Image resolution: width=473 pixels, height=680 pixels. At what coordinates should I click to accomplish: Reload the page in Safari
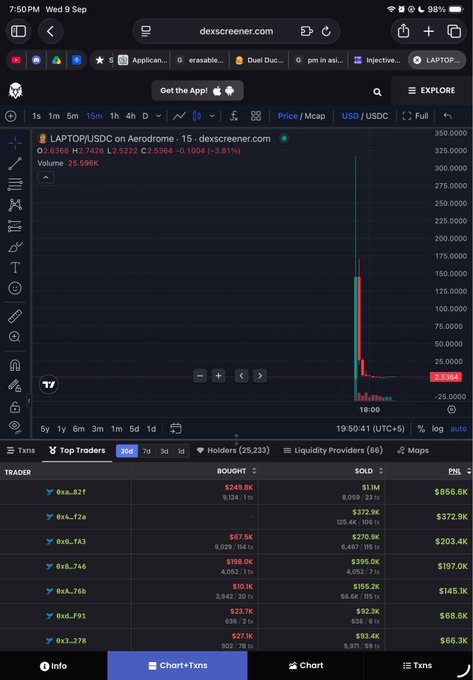click(x=326, y=31)
